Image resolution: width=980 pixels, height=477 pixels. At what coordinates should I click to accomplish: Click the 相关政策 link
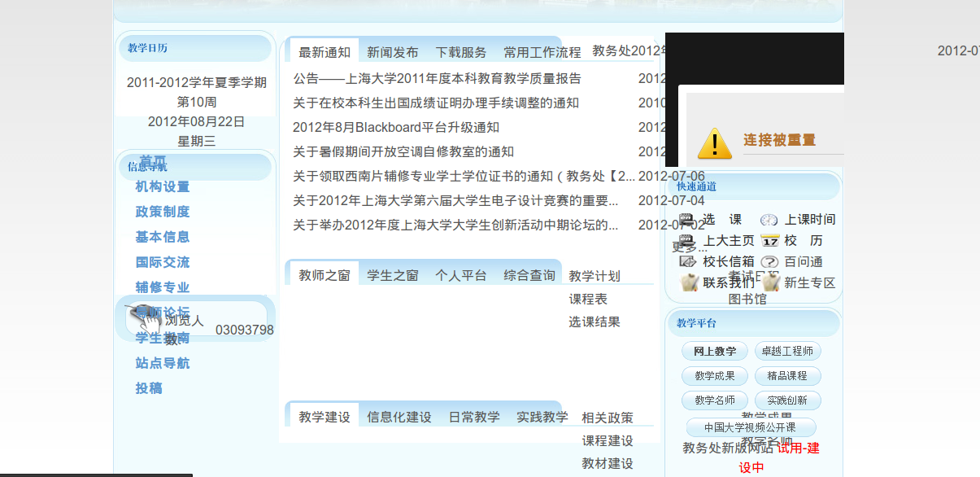608,418
